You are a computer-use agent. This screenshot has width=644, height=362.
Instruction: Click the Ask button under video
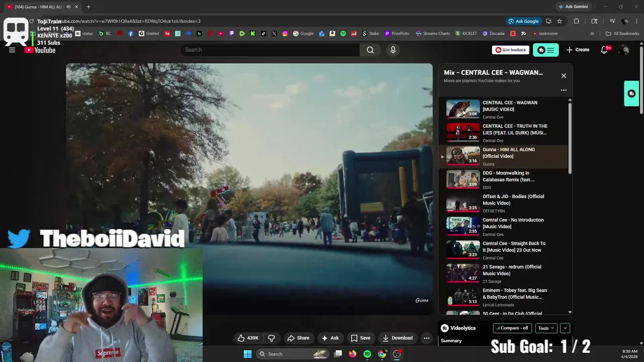pos(330,338)
